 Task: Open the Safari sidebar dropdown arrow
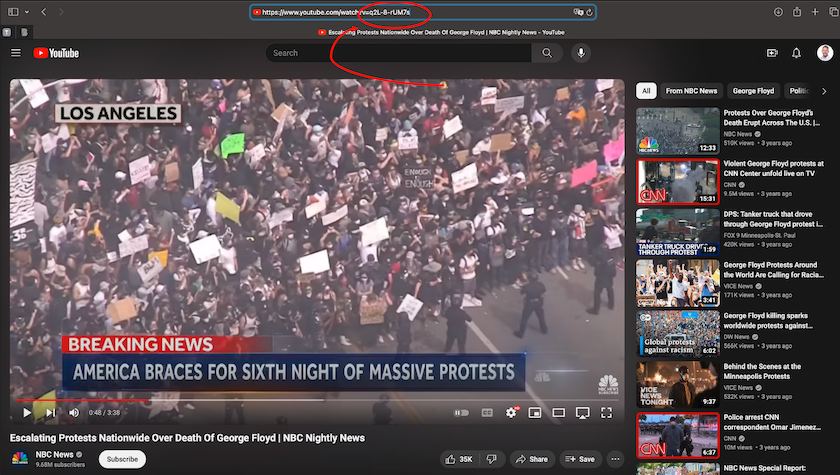26,12
